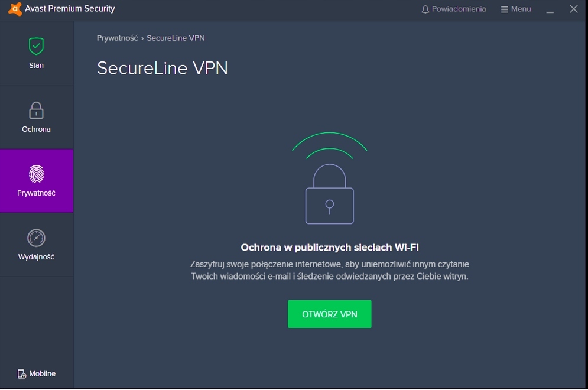Click the Avast Premium Security title text
The image size is (588, 390).
[x=70, y=9]
